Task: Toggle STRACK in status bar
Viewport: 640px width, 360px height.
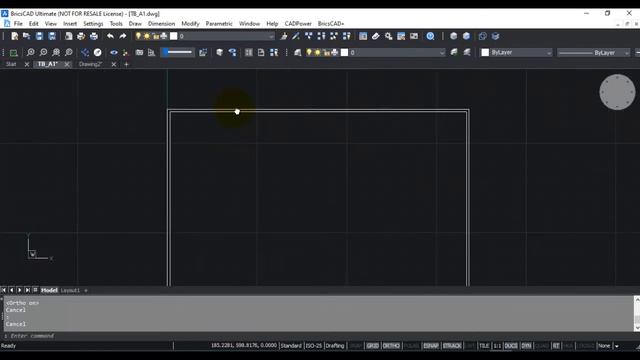Action: 452,346
